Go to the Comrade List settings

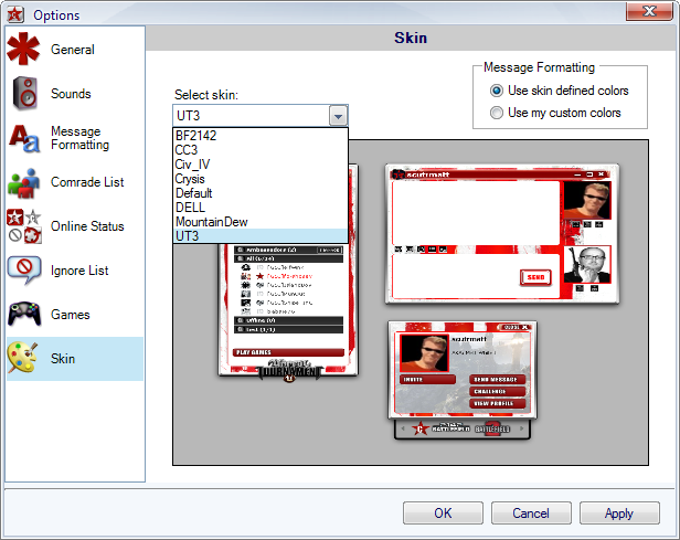pyautogui.click(x=87, y=182)
